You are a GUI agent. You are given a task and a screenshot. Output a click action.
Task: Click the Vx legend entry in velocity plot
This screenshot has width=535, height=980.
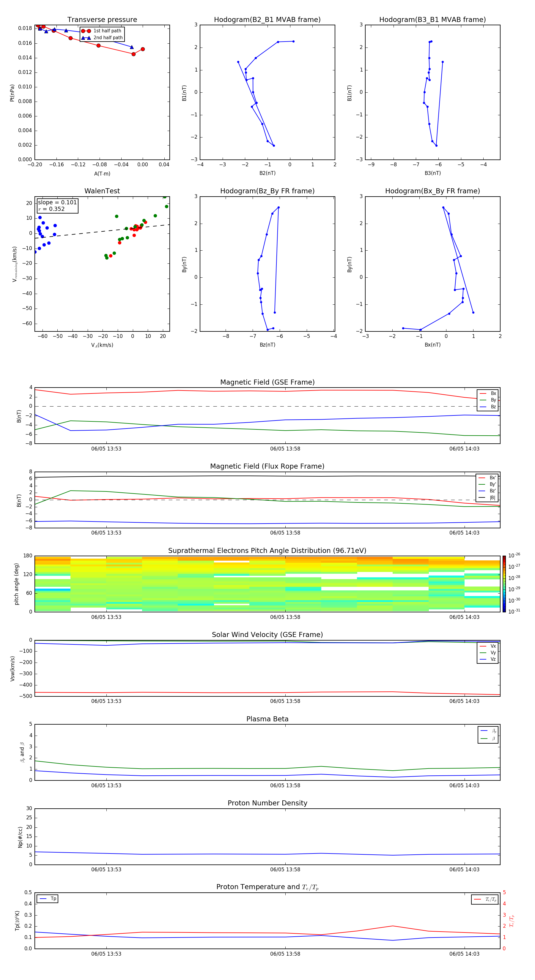(488, 647)
